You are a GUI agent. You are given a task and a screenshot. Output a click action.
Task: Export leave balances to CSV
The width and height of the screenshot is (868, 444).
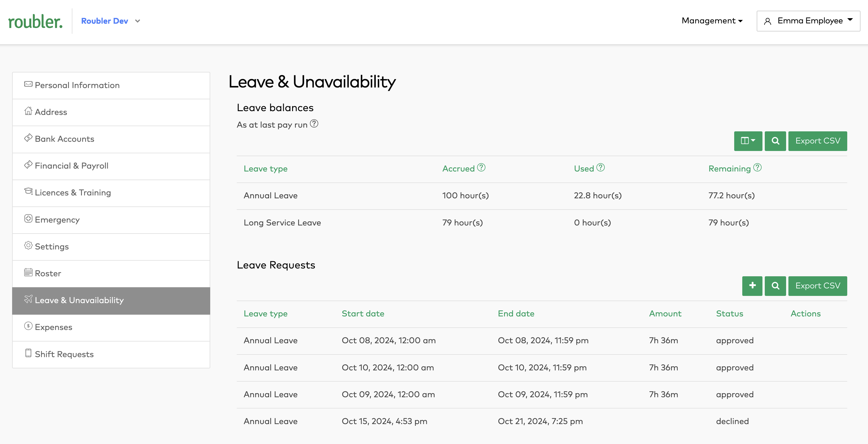[x=818, y=141]
